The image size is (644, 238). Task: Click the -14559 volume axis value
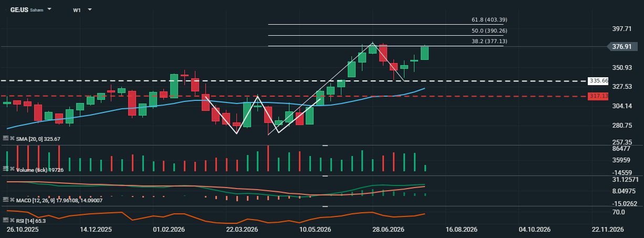click(x=622, y=172)
